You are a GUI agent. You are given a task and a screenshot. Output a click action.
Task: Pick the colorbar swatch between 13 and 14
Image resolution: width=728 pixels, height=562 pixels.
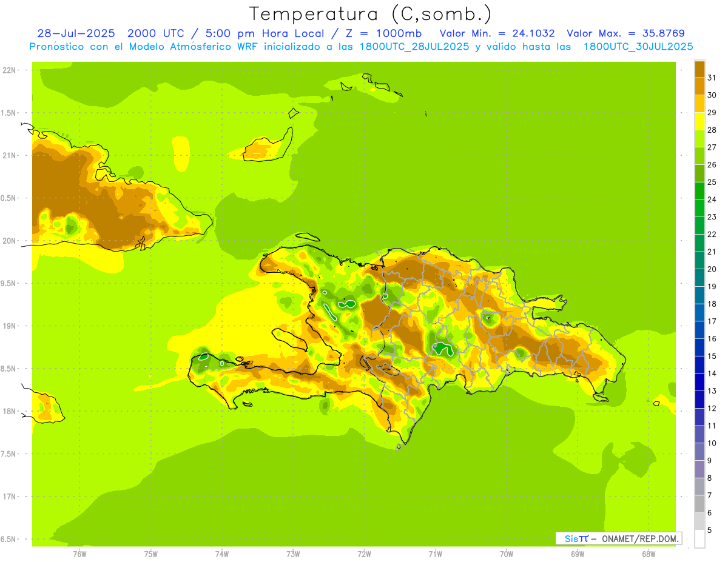pyautogui.click(x=699, y=382)
